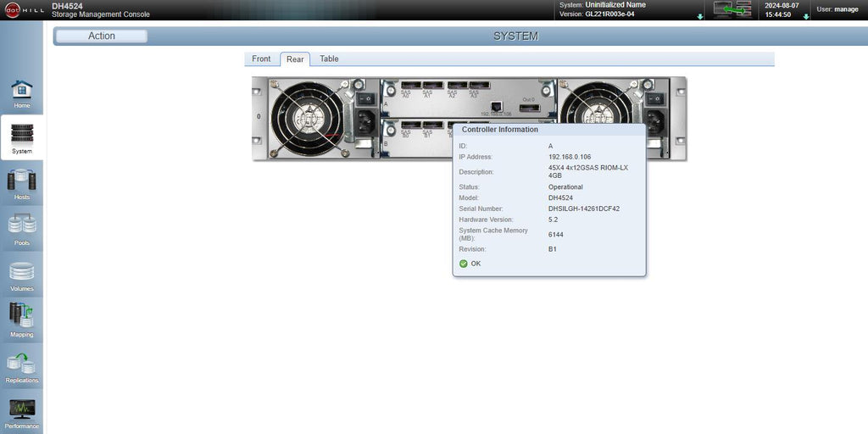Click the version GL221R003e-04 text
The height and width of the screenshot is (434, 868).
click(x=610, y=14)
